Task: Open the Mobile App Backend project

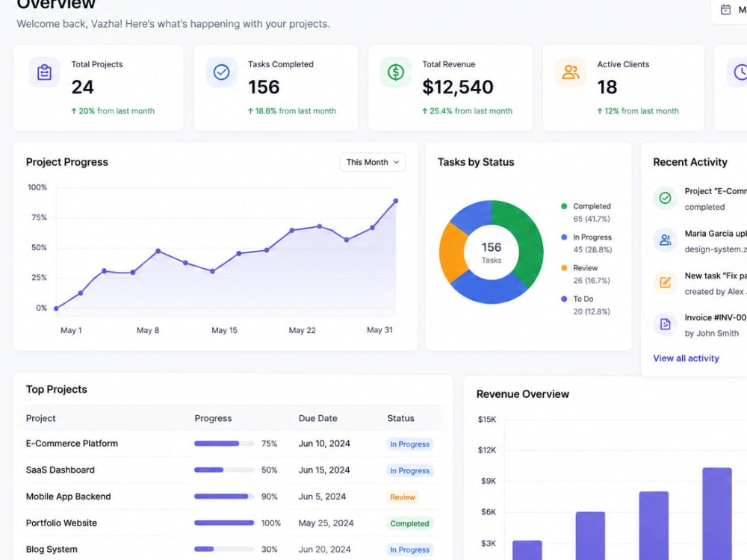Action: point(68,497)
